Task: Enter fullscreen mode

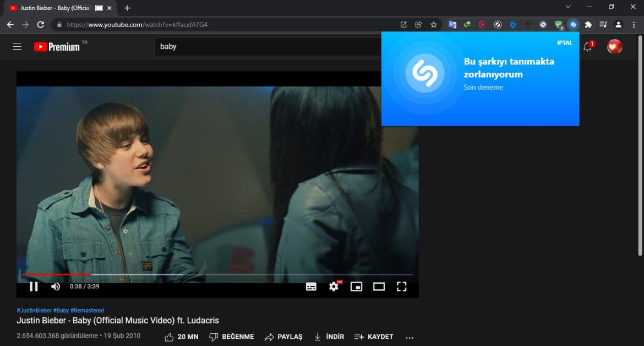Action: click(401, 286)
